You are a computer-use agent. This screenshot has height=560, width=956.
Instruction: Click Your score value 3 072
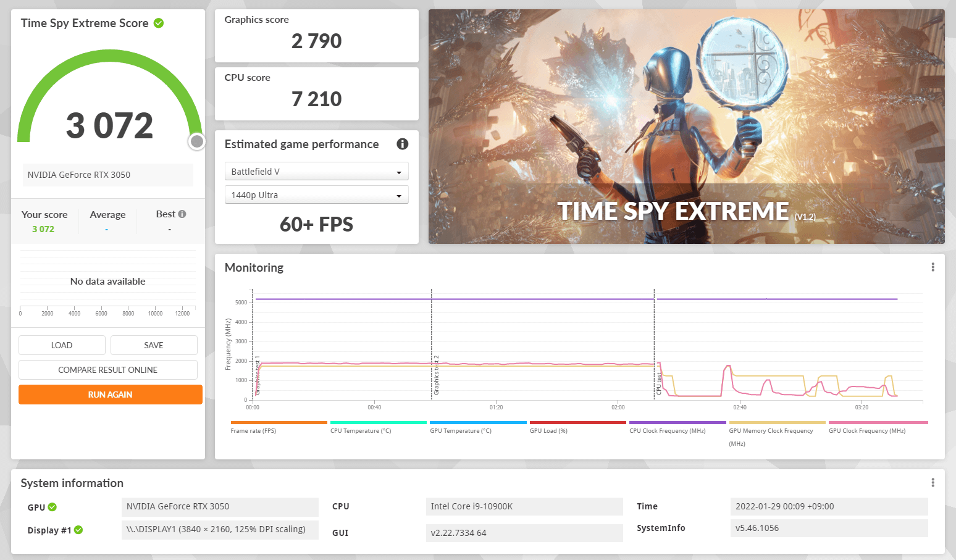tap(43, 229)
